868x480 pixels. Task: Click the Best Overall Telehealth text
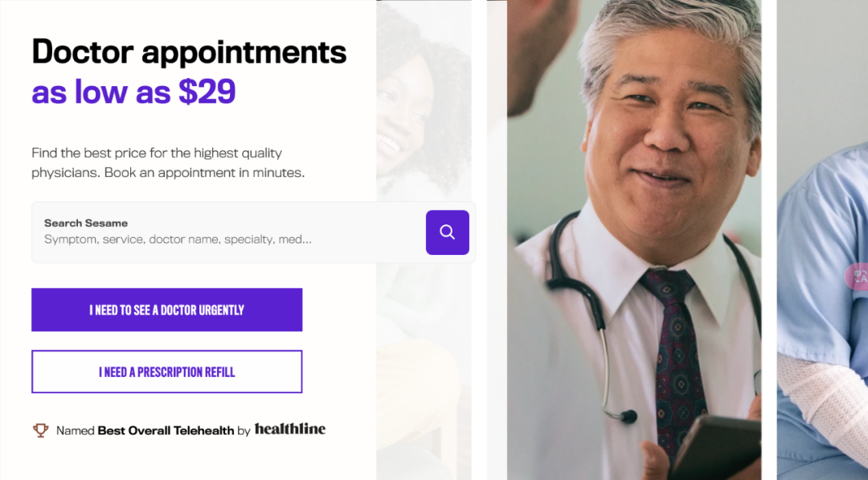click(x=166, y=430)
